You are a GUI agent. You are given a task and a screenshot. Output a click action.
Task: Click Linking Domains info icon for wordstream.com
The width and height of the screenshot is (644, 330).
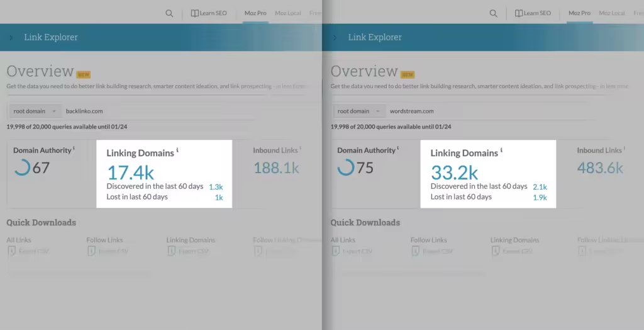(x=501, y=151)
